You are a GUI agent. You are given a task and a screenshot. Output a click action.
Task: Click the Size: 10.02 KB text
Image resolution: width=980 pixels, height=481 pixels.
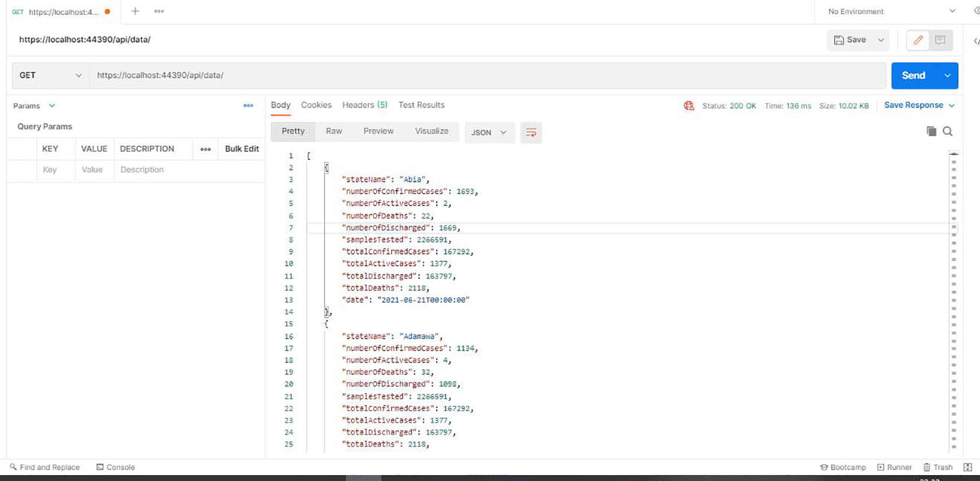pyautogui.click(x=844, y=106)
